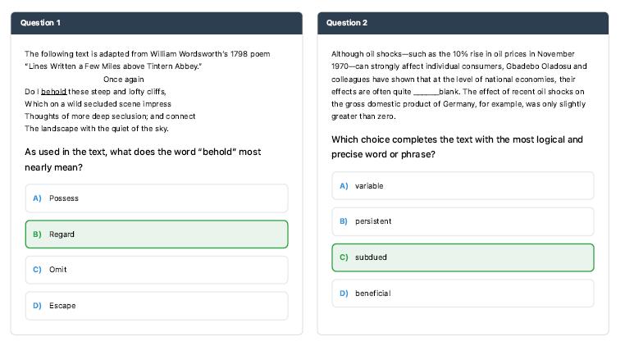
Task: Pick option C) Omit
Action: [157, 270]
